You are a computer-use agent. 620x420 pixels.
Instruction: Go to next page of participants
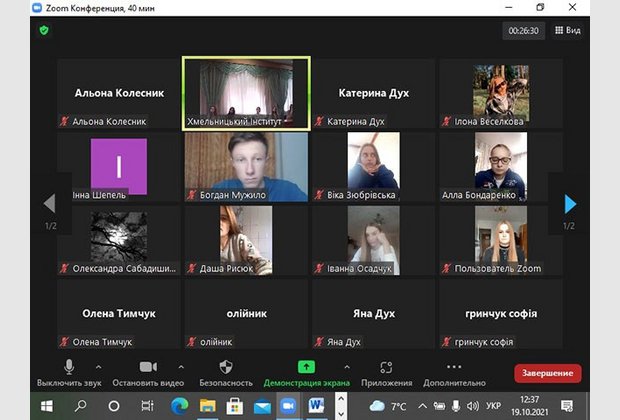pyautogui.click(x=570, y=204)
